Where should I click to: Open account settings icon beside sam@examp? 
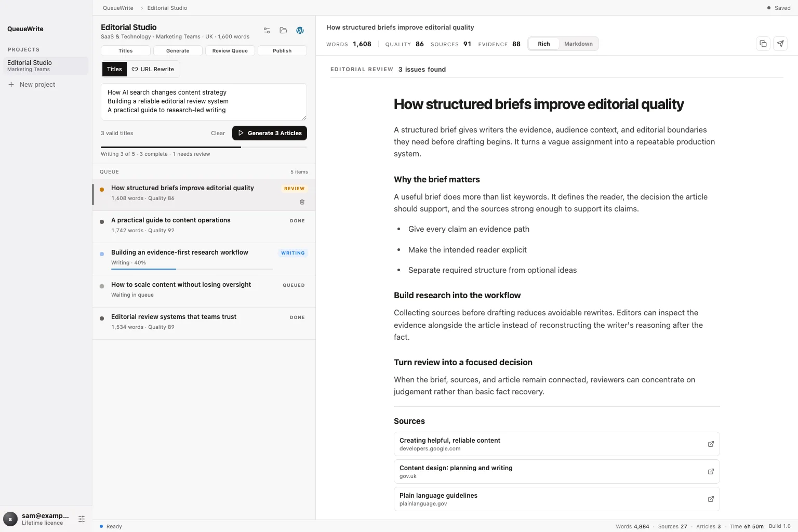tap(82, 519)
